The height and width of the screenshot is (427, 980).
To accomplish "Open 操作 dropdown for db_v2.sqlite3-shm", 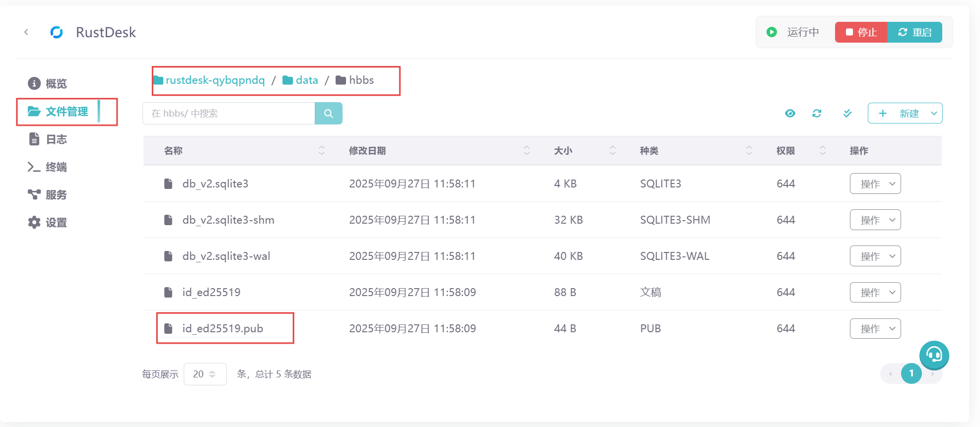I will (x=875, y=220).
